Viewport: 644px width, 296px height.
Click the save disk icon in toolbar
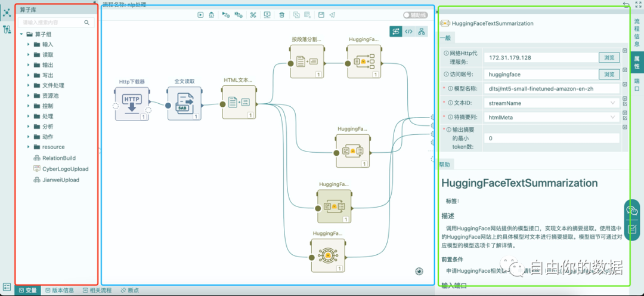click(321, 15)
